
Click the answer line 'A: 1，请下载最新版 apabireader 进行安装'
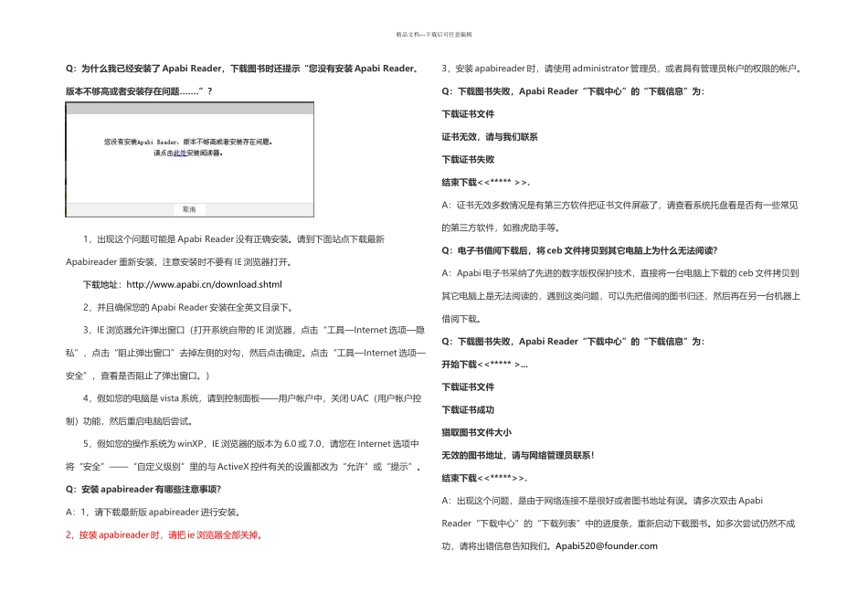point(153,513)
